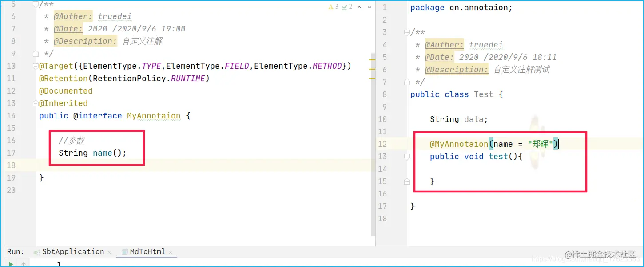This screenshot has width=644, height=267.
Task: Go to next highlighted error arrow
Action: coord(369,7)
